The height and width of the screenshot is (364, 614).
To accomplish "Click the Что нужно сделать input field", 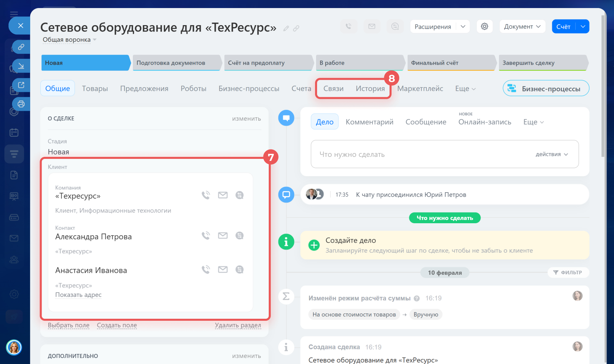I will click(419, 154).
